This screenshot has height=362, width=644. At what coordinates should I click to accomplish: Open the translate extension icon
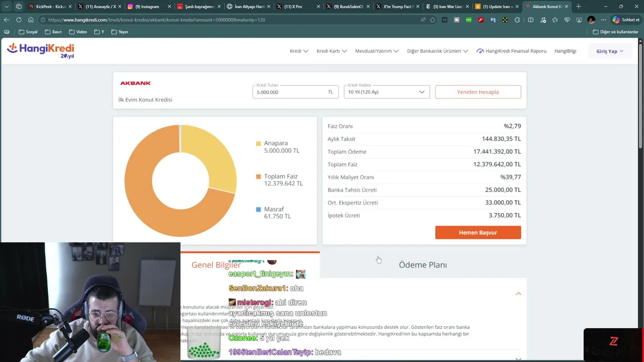(x=493, y=20)
